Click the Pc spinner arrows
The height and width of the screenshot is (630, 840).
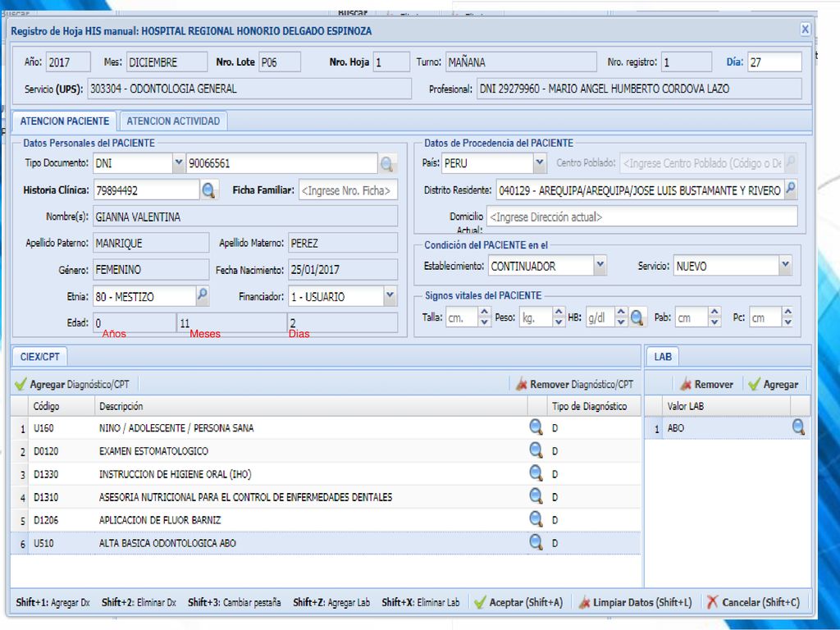coord(787,317)
